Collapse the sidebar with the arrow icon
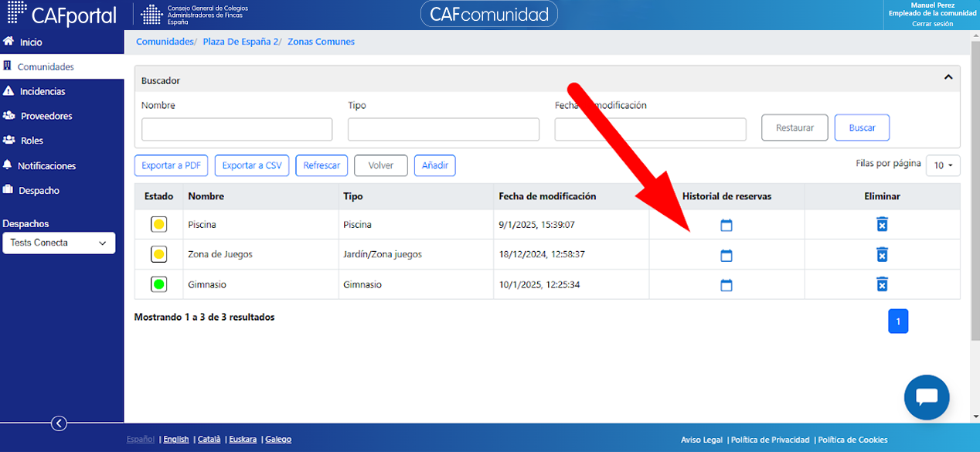The width and height of the screenshot is (980, 452). pyautogui.click(x=59, y=423)
